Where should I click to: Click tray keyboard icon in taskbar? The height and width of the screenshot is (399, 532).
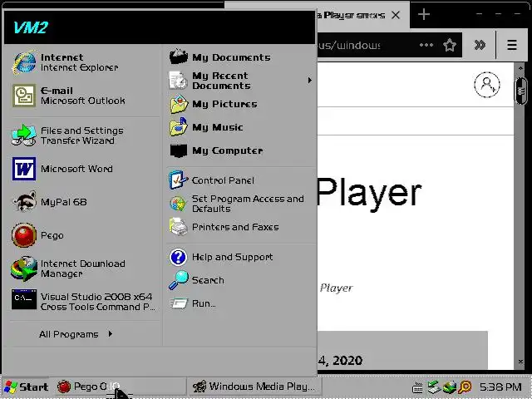click(x=417, y=387)
